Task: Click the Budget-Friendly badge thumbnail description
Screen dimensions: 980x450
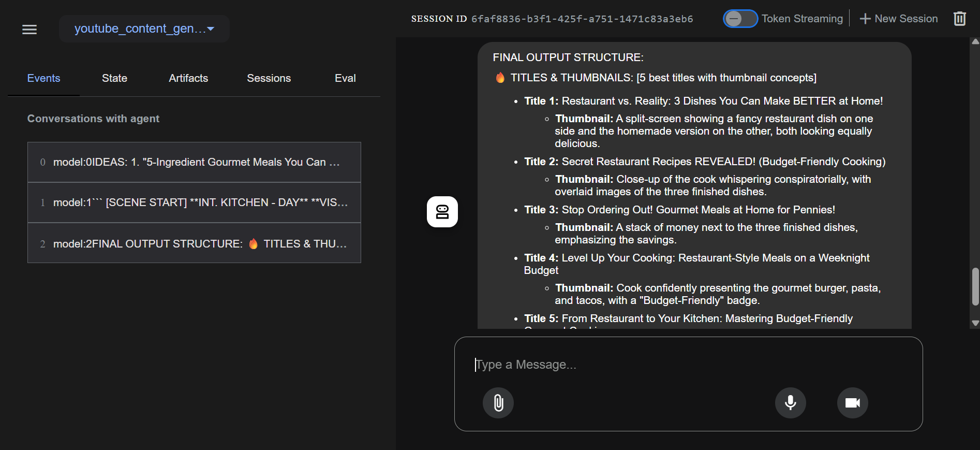Action: tap(718, 294)
